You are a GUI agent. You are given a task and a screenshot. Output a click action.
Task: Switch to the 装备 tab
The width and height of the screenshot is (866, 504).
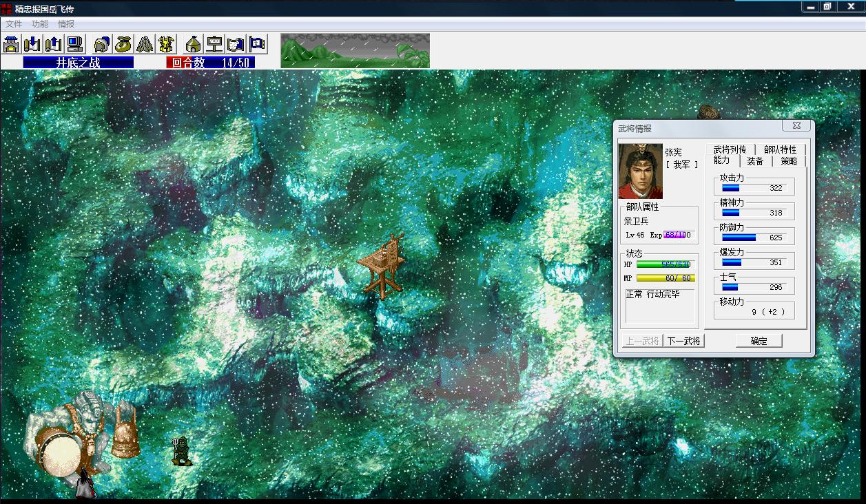coord(755,161)
